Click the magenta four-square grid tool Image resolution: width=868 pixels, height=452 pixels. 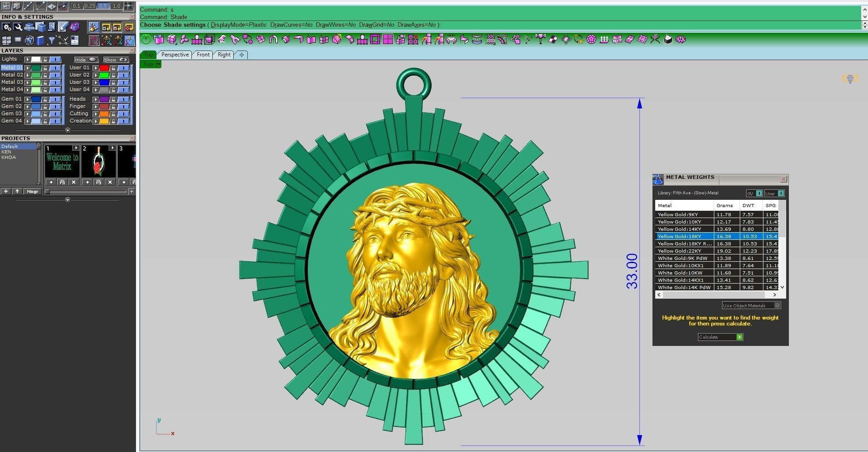[x=388, y=39]
